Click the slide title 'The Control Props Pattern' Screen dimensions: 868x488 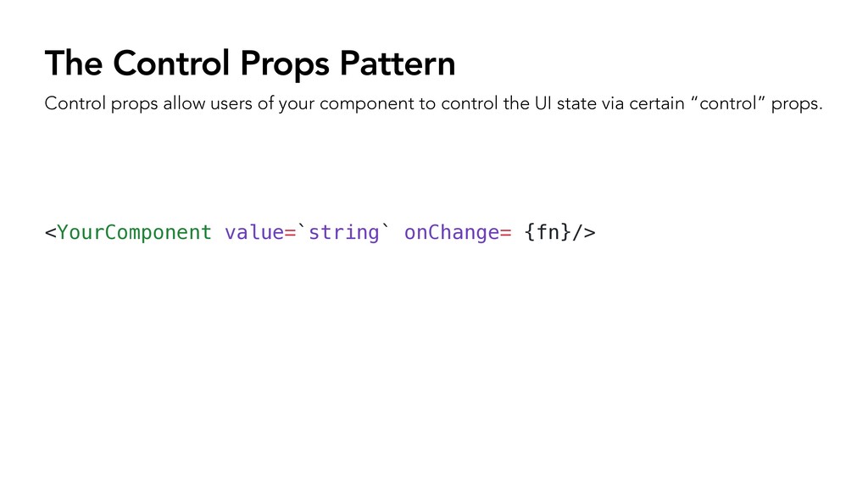250,64
